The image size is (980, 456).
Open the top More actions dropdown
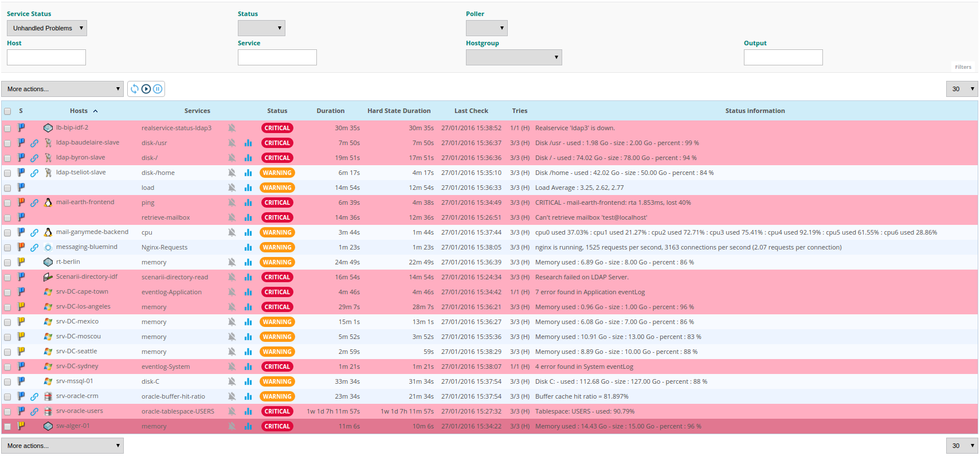point(62,89)
